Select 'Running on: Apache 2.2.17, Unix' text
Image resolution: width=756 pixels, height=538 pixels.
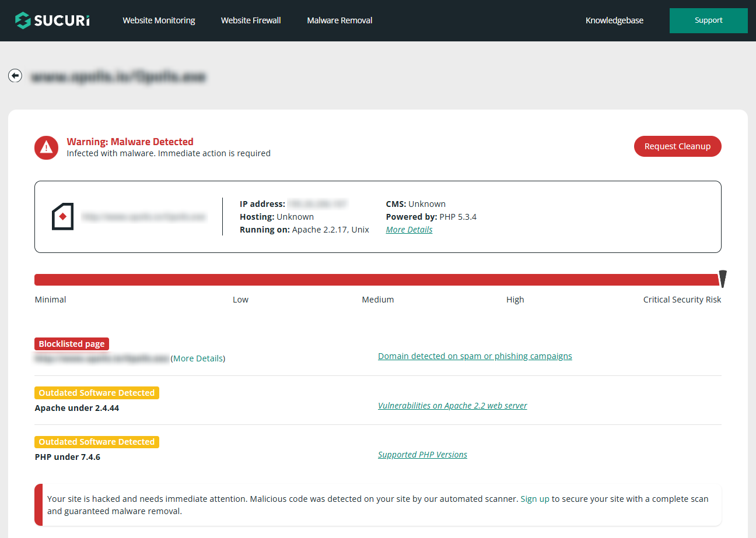coord(304,230)
